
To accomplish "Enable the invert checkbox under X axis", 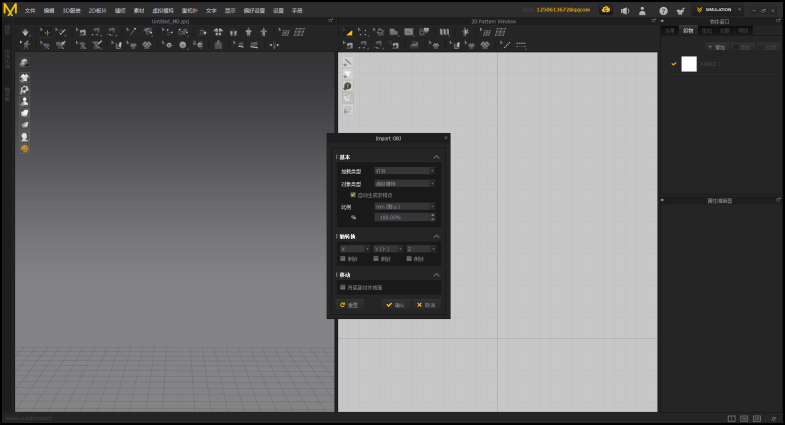I will (x=343, y=259).
